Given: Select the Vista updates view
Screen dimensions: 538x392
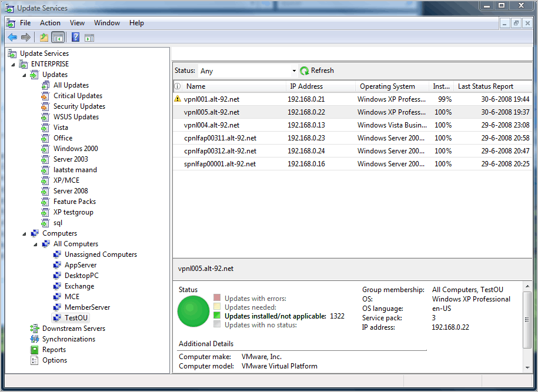Looking at the screenshot, I should [61, 128].
